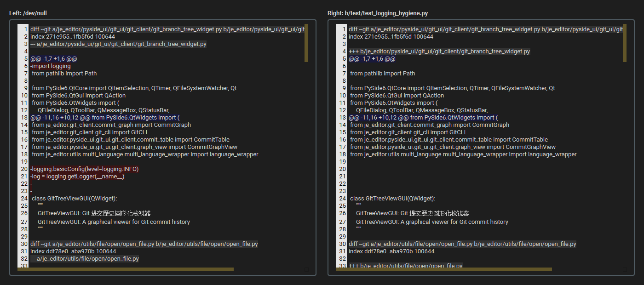The height and width of the screenshot is (285, 644).
Task: Click 'import GitCLI' line in right pane
Action: point(408,132)
